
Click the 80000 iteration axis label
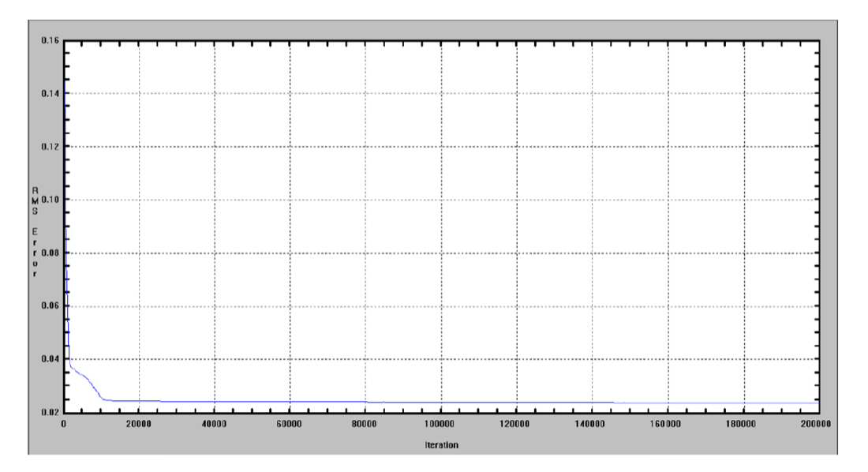click(x=365, y=424)
